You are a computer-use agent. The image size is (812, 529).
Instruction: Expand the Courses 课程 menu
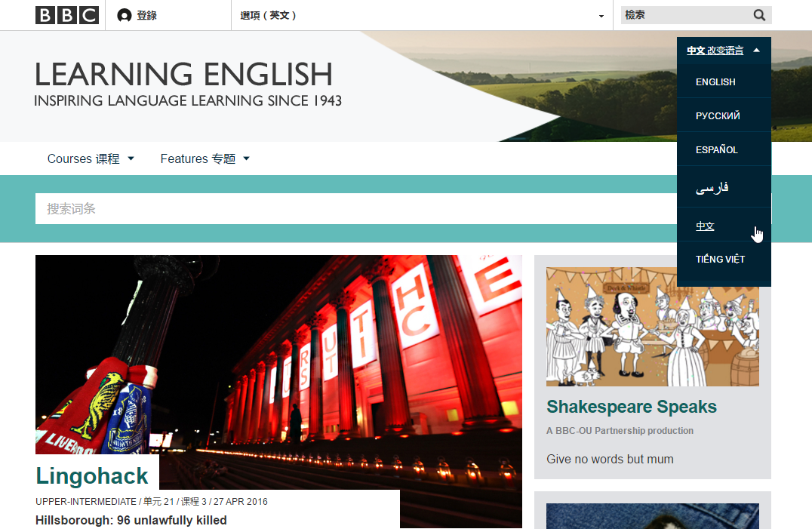(91, 158)
